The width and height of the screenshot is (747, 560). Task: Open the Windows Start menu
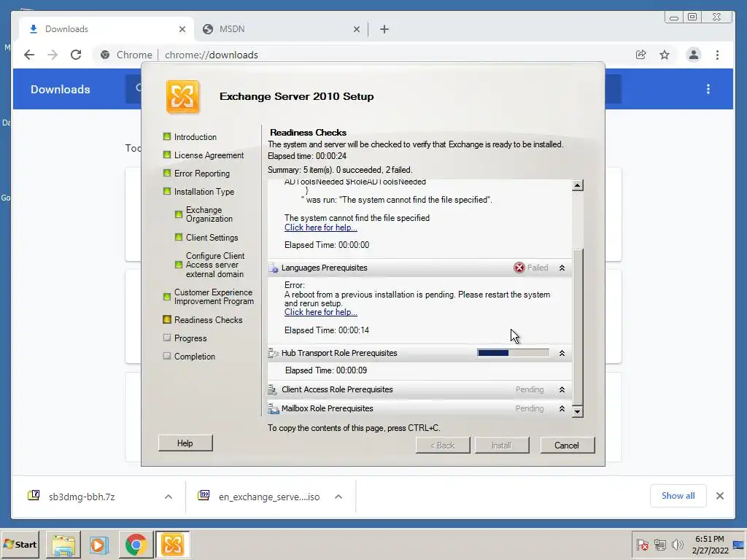coord(20,544)
